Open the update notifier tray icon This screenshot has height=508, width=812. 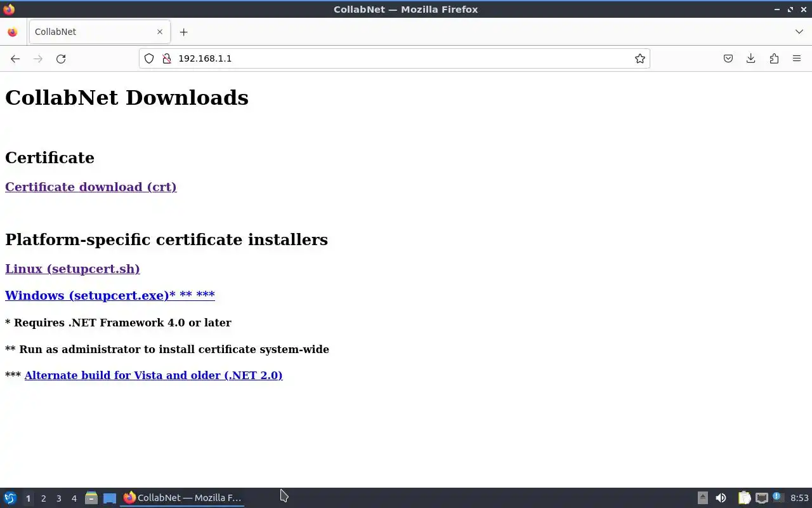[x=778, y=498]
